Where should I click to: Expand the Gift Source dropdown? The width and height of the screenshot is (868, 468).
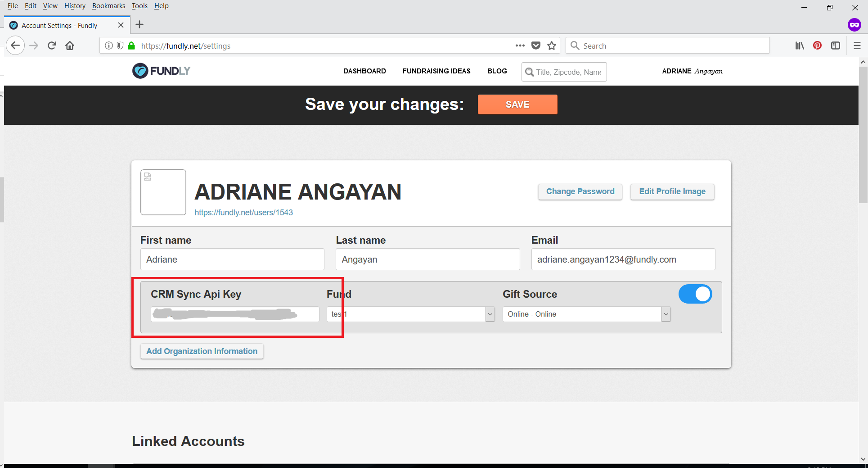pyautogui.click(x=666, y=314)
